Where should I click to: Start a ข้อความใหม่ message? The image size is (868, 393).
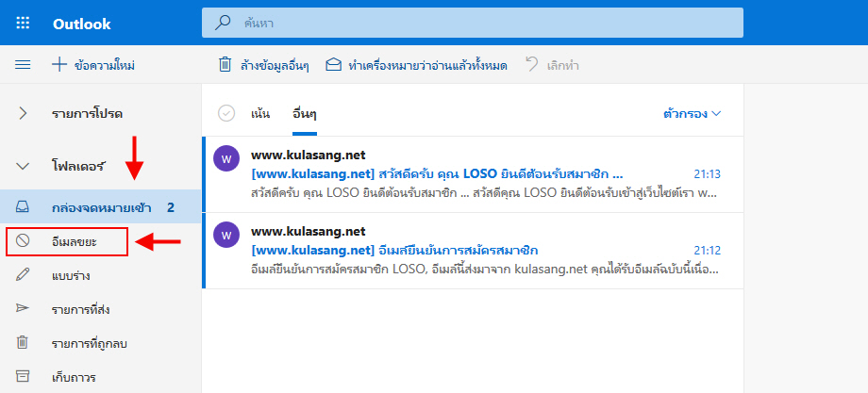click(x=105, y=66)
